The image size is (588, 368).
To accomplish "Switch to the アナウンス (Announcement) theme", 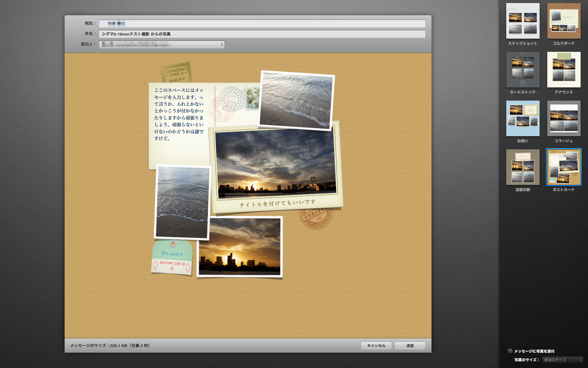I will [x=563, y=70].
